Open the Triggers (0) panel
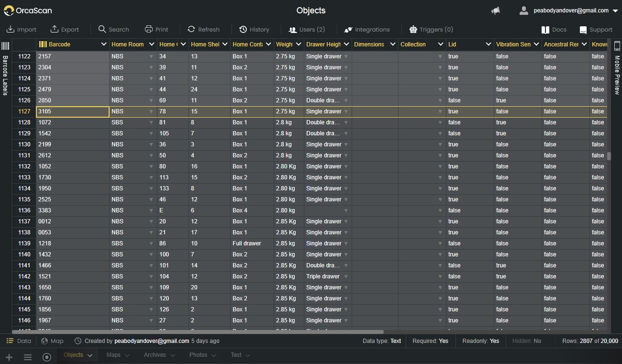The image size is (622, 364). click(x=431, y=30)
